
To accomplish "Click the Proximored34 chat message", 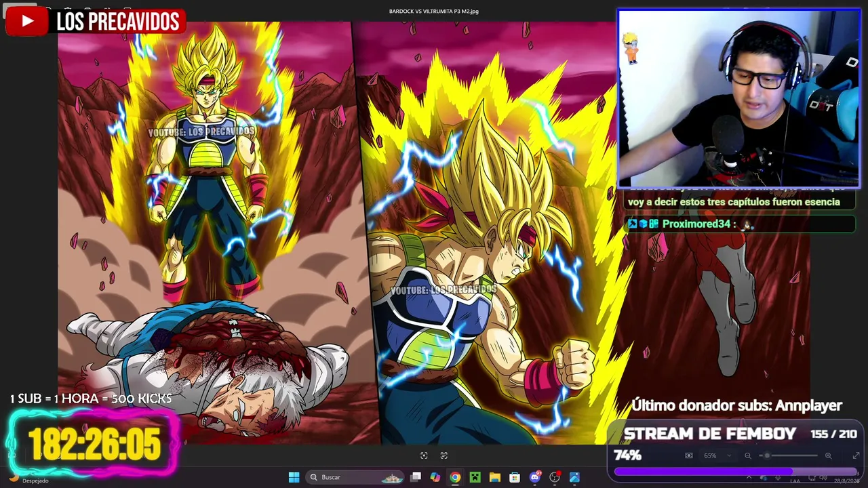I will coord(740,224).
